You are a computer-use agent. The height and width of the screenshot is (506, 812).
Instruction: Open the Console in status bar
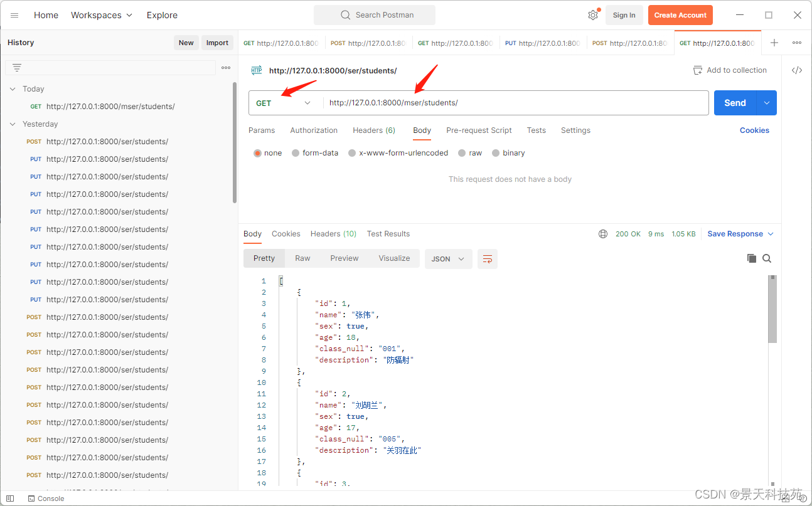(46, 498)
